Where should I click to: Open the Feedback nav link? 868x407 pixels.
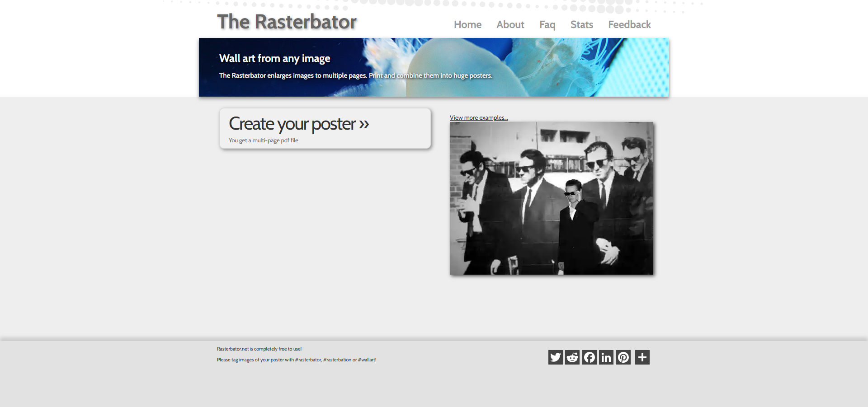pos(629,25)
